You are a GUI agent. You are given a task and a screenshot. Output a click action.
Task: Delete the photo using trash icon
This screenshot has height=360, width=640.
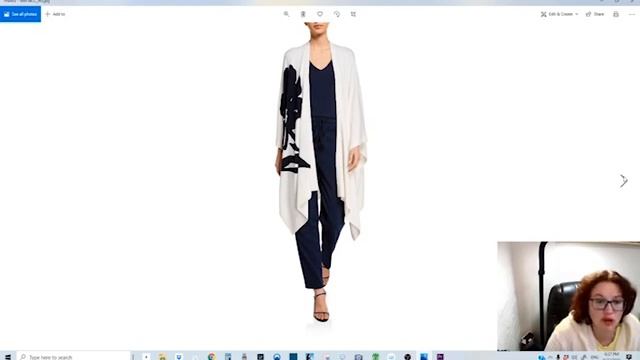[x=303, y=14]
